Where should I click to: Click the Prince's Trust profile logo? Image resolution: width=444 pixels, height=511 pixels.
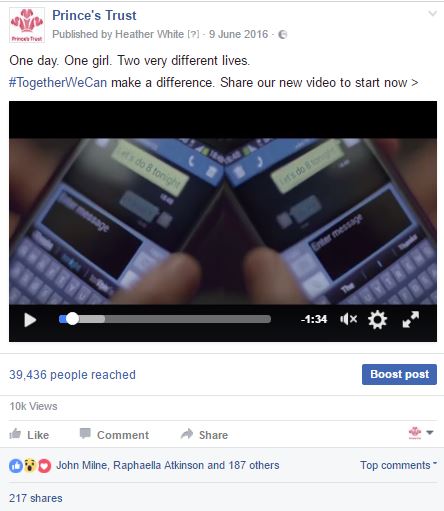click(x=27, y=25)
